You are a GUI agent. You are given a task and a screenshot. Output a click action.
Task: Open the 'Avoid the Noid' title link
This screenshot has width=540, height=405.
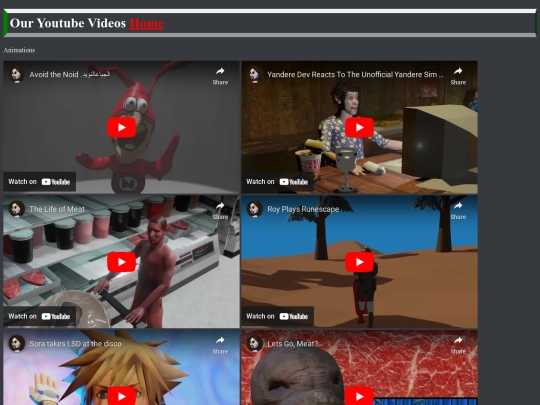click(x=70, y=74)
